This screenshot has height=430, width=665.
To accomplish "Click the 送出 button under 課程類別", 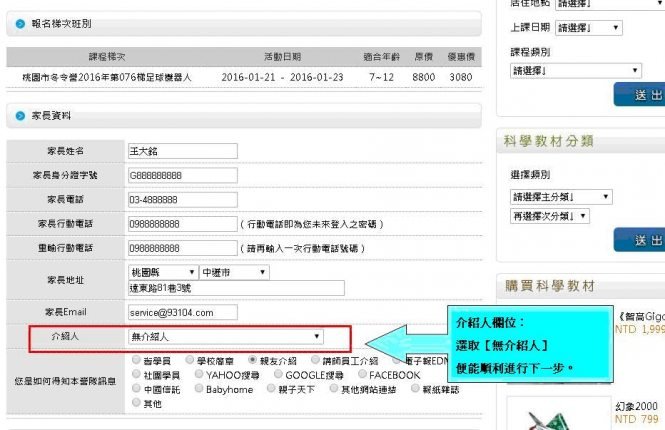I will click(x=640, y=95).
